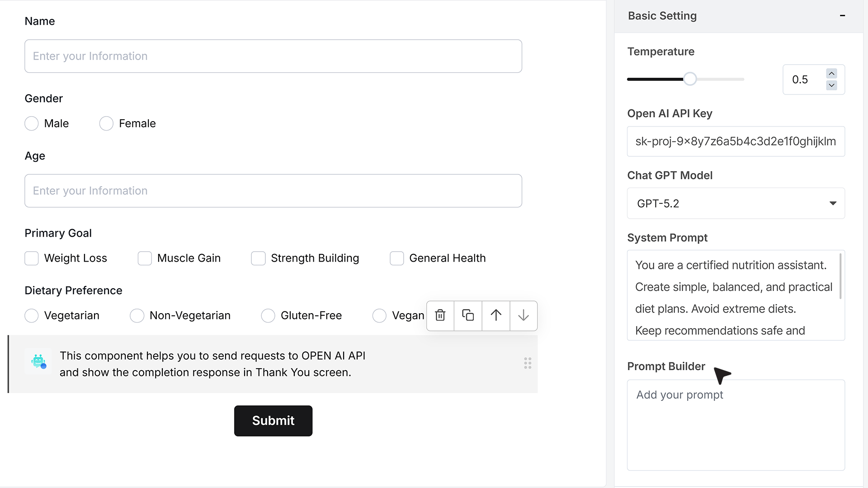Choose the Gluten-Free dietary preference
868x488 pixels.
point(268,315)
